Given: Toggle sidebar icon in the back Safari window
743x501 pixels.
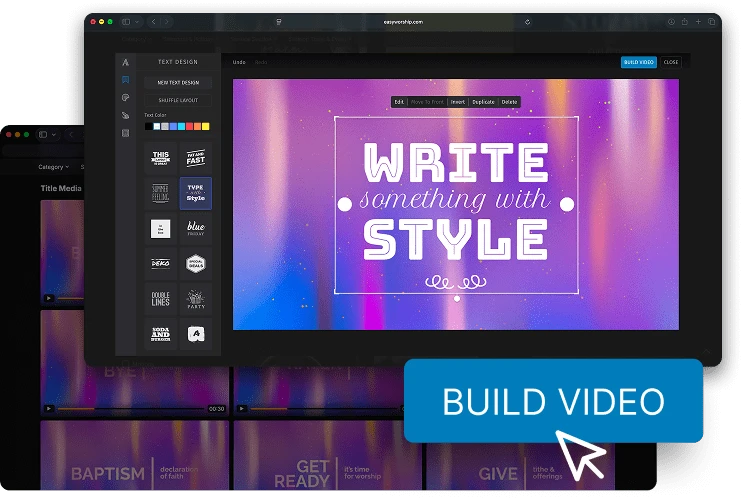Looking at the screenshot, I should pos(43,135).
